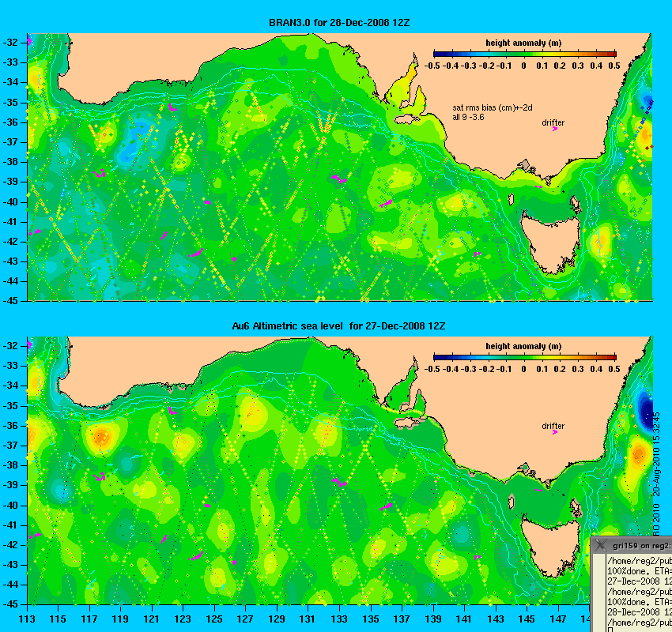Click the vertical '20-Aug-2010 15:32:45' timestamp
The image size is (672, 632).
point(656,454)
